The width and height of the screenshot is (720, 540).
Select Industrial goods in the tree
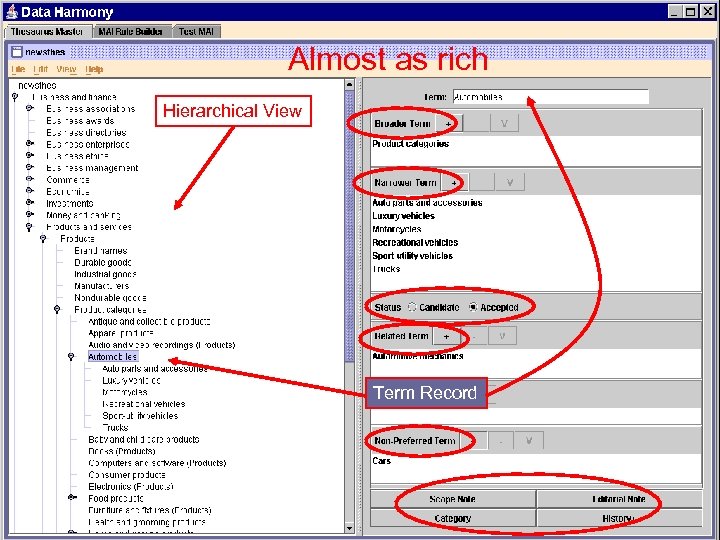point(105,274)
